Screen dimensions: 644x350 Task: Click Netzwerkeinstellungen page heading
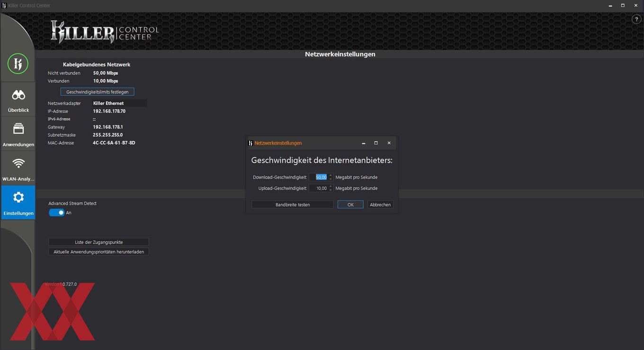(340, 54)
